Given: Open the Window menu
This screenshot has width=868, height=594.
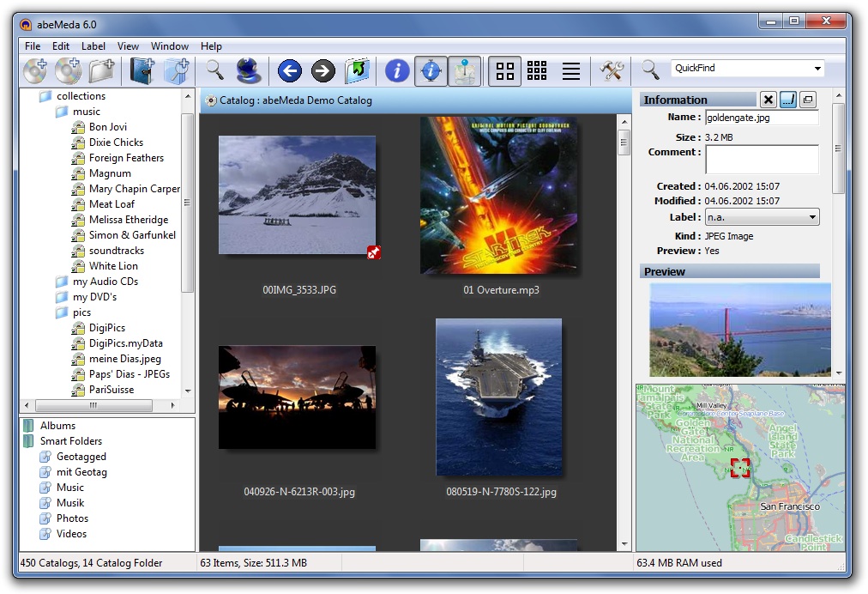Looking at the screenshot, I should coord(170,46).
